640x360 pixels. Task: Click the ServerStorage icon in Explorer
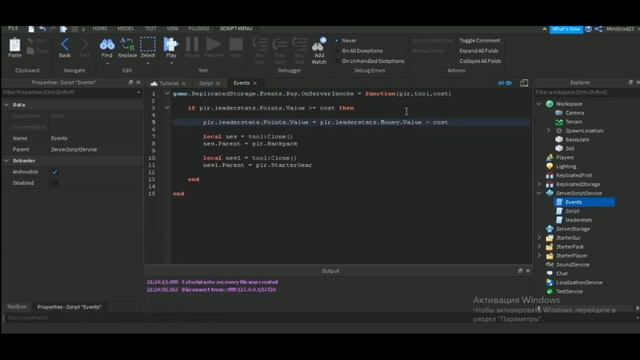tap(550, 229)
